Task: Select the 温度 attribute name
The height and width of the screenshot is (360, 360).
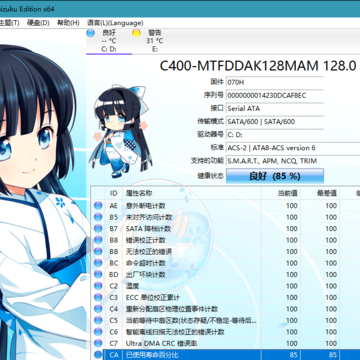Action: click(132, 286)
